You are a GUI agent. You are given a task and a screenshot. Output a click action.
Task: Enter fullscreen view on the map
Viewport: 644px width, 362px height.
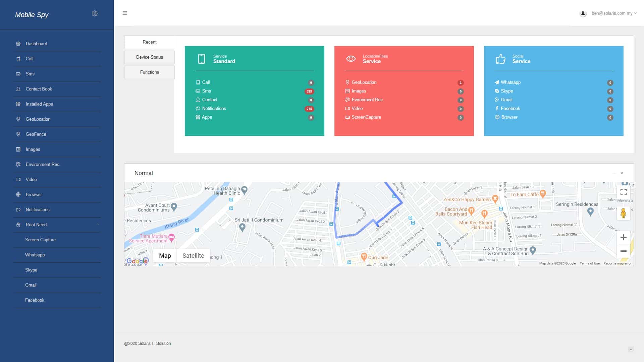[x=623, y=192]
